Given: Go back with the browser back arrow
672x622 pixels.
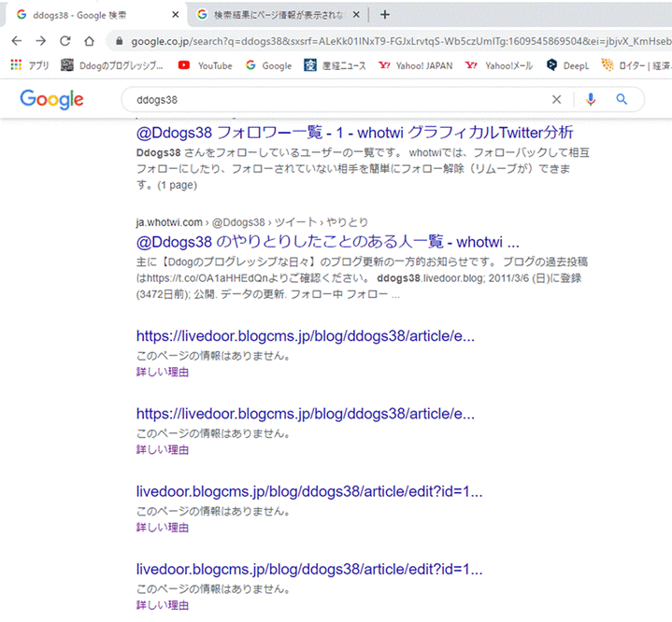Looking at the screenshot, I should (17, 41).
